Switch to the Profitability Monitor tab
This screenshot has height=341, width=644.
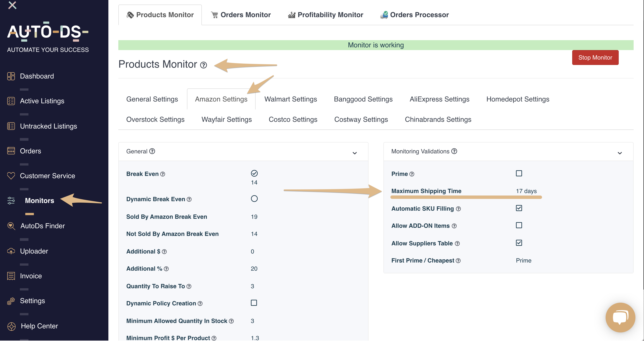pyautogui.click(x=326, y=15)
